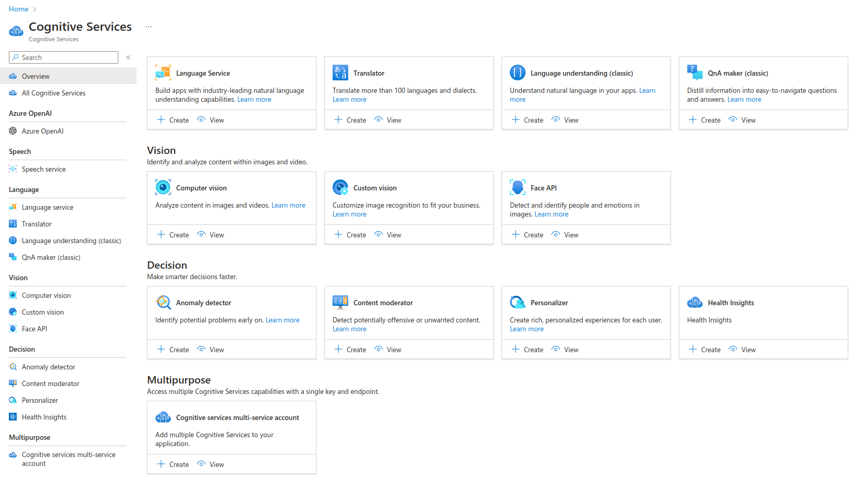Viewport: 868px width, 492px height.
Task: Open Learn more for Anomaly detector
Action: [283, 320]
